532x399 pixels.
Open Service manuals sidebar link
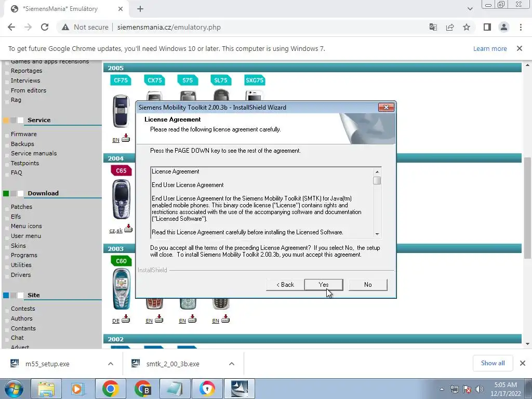pyautogui.click(x=34, y=153)
